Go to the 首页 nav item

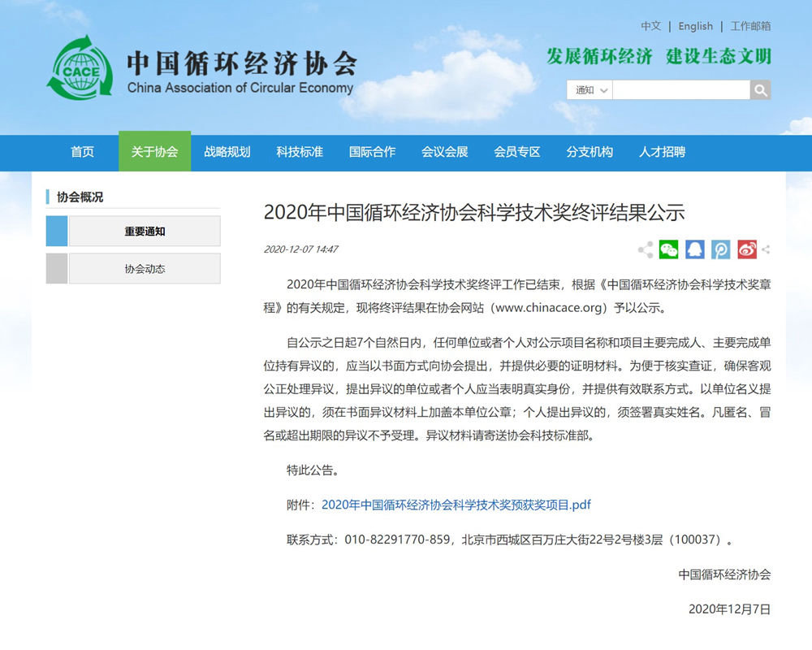[x=82, y=152]
